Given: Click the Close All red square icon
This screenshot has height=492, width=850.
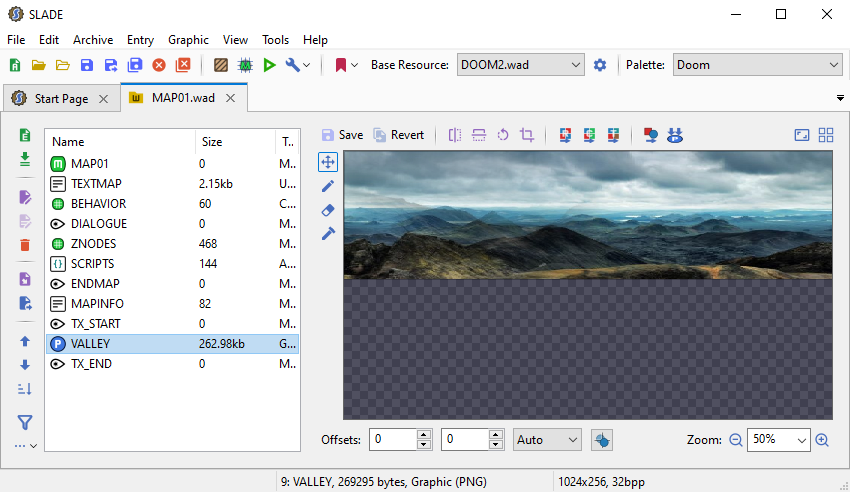Looking at the screenshot, I should (x=183, y=65).
